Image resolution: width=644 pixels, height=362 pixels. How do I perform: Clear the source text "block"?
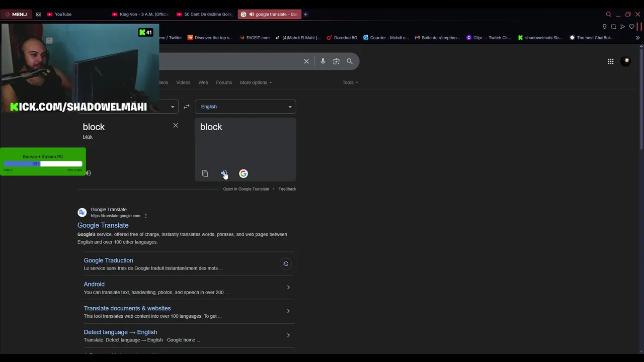point(176,125)
